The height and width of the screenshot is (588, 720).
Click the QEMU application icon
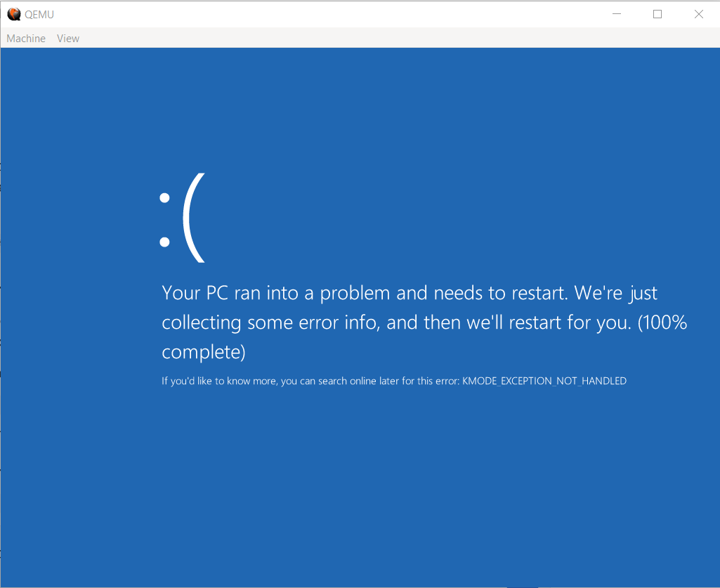(14, 14)
